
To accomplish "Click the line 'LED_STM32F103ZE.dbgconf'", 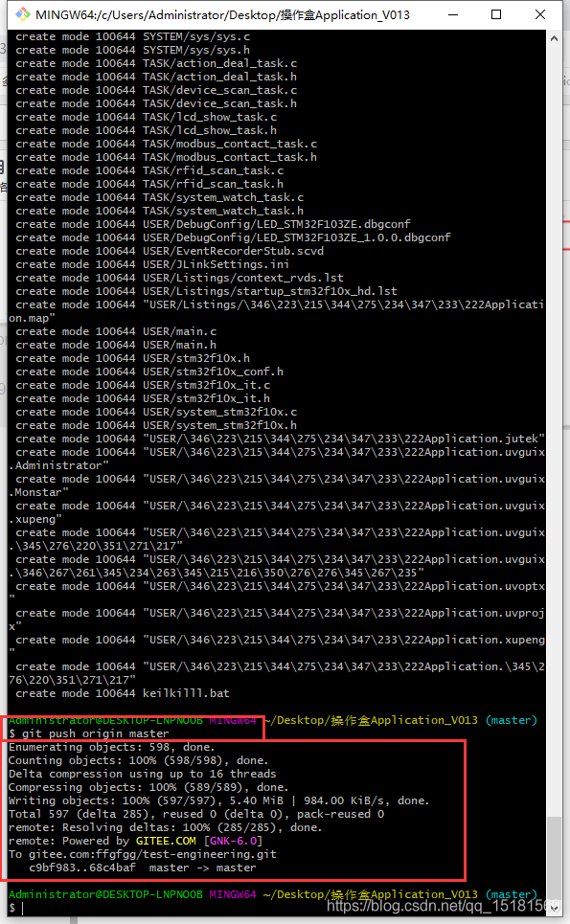I will coord(214,224).
